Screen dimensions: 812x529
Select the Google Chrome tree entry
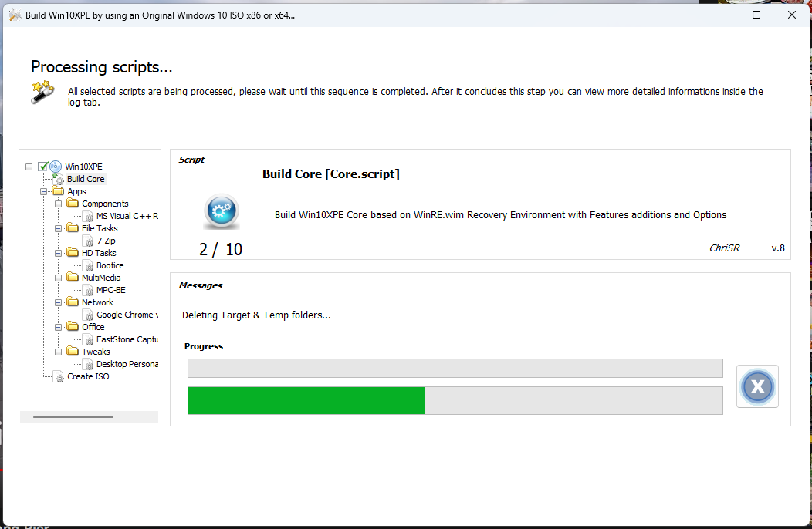point(127,315)
